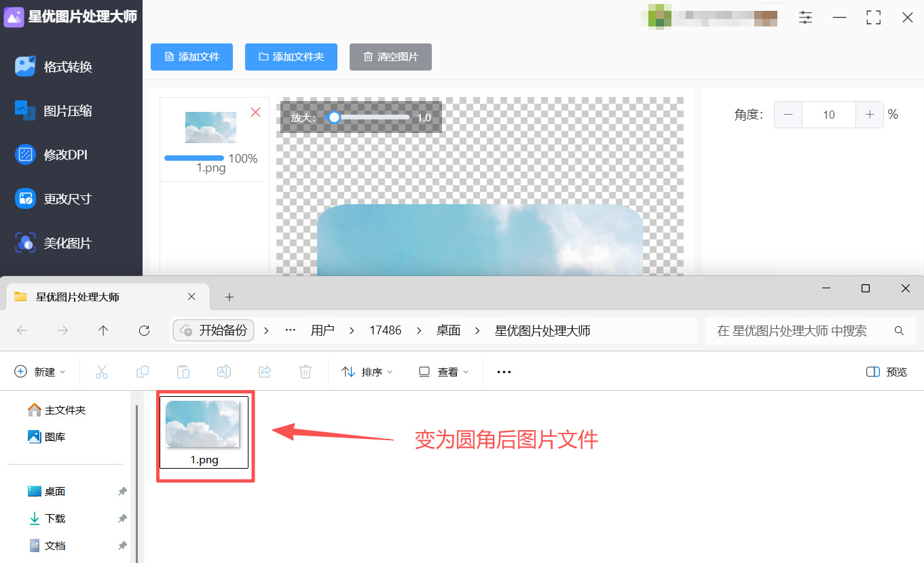This screenshot has width=924, height=563.
Task: Go forward in File Explorer
Action: pyautogui.click(x=62, y=330)
